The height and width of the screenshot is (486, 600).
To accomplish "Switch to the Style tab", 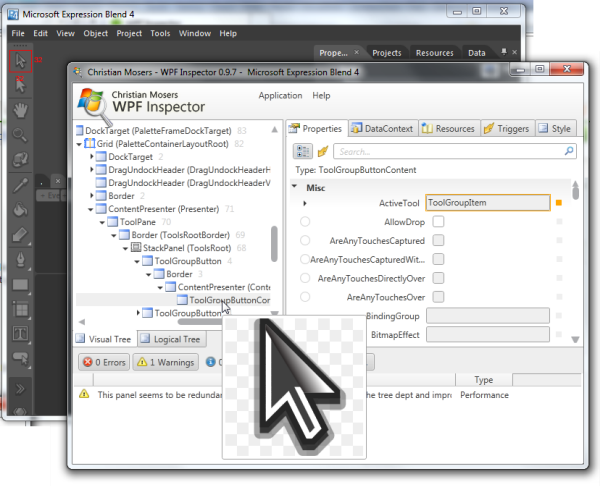I will [x=555, y=129].
